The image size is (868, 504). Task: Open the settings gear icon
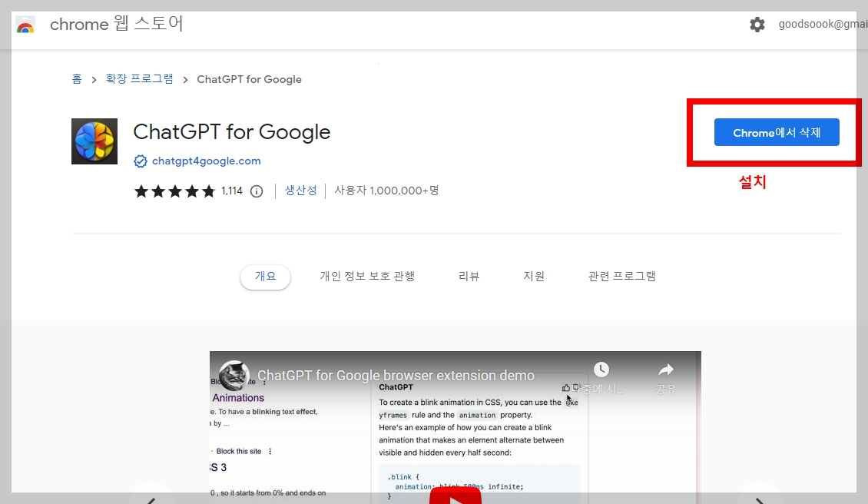tap(757, 24)
